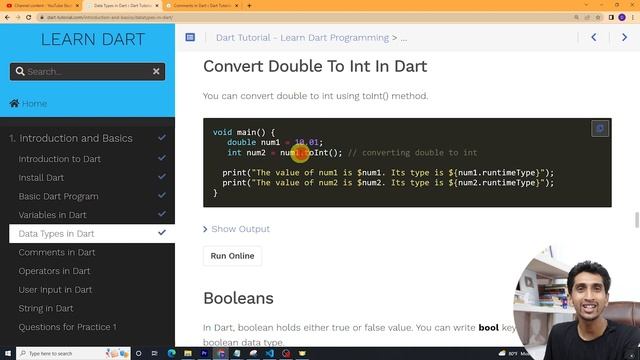Screen dimensions: 640x360
Task: Close the Channel content YouTube tab
Action: point(77,6)
